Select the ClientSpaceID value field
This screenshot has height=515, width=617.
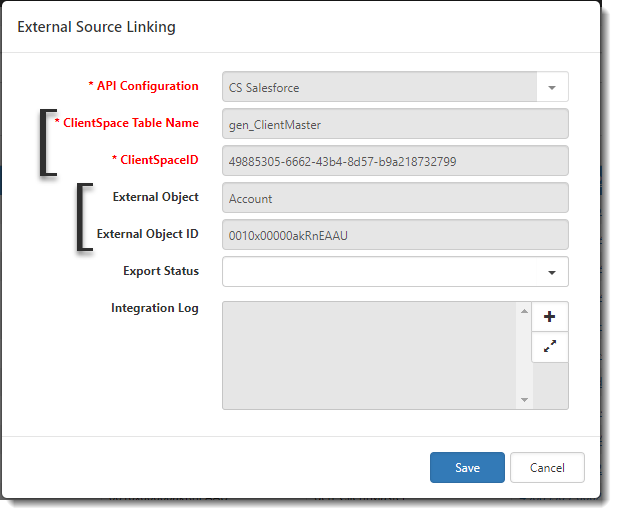(395, 161)
